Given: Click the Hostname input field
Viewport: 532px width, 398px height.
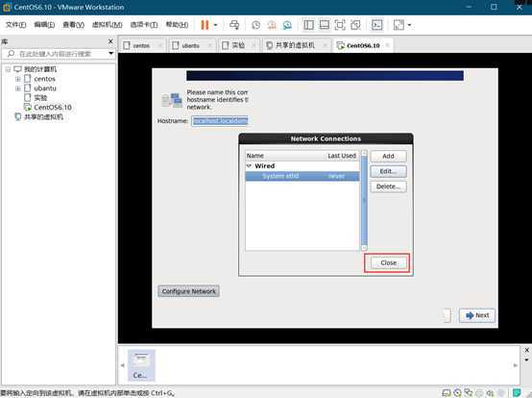Looking at the screenshot, I should coord(220,121).
